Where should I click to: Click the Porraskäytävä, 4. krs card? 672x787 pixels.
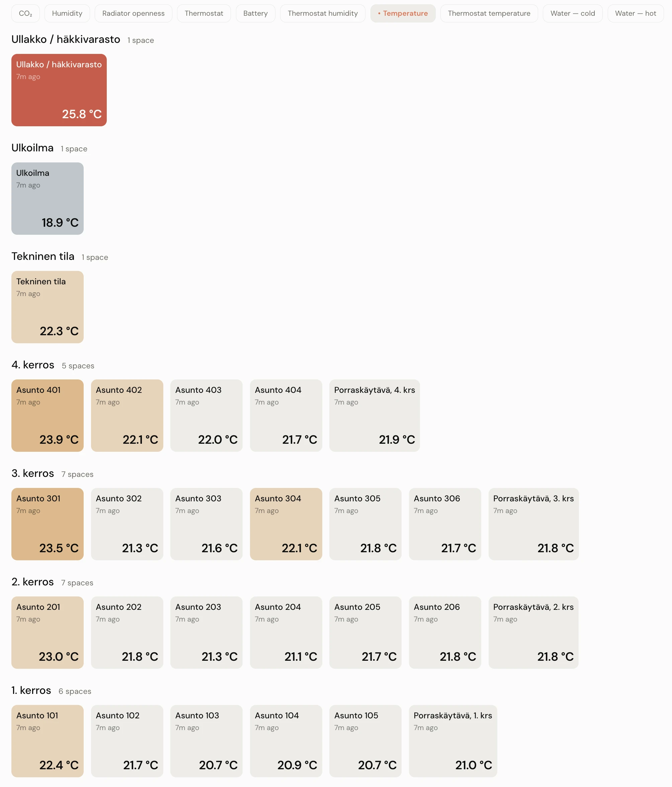point(374,416)
